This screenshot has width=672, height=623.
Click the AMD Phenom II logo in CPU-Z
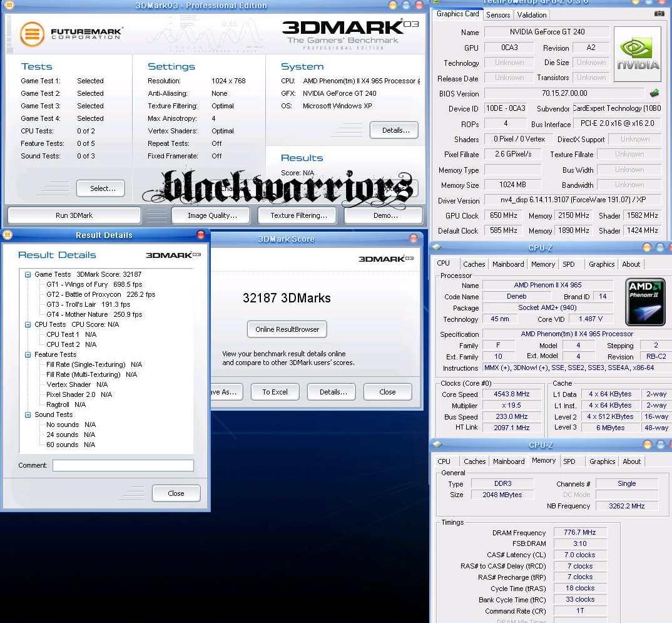tap(646, 302)
